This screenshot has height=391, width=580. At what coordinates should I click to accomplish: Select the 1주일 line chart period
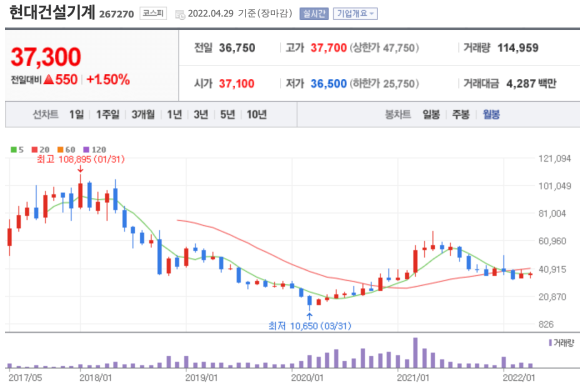pyautogui.click(x=108, y=115)
